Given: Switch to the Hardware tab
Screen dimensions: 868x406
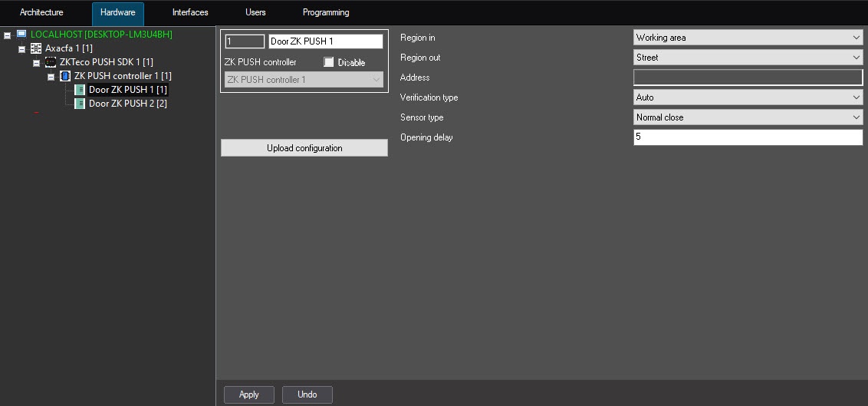Looking at the screenshot, I should [118, 13].
